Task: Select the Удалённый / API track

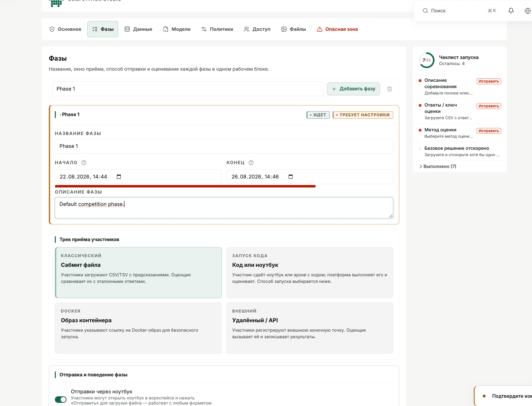Action: coord(310,328)
